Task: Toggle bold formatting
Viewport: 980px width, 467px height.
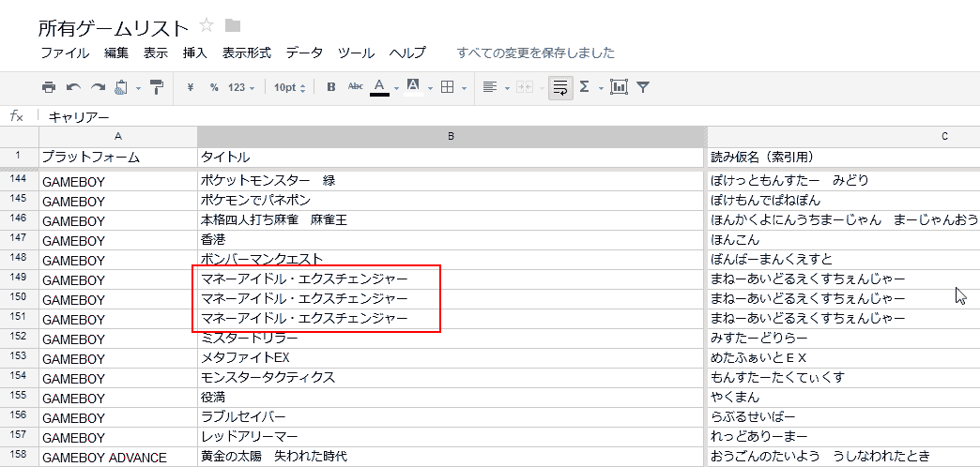Action: (332, 88)
